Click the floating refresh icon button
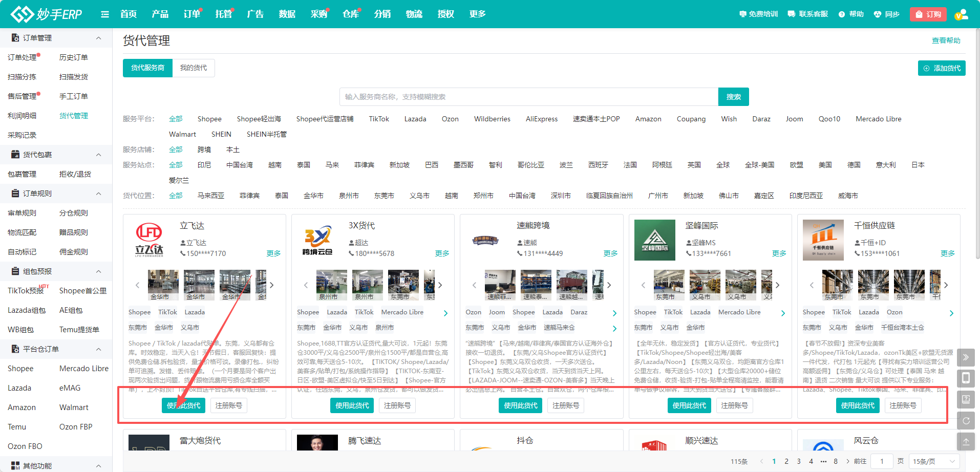The image size is (980, 472). coord(966,421)
